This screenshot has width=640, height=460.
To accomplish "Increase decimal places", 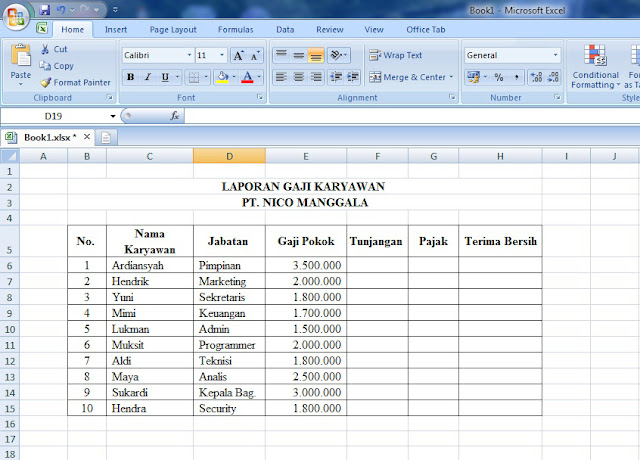I will (x=536, y=77).
